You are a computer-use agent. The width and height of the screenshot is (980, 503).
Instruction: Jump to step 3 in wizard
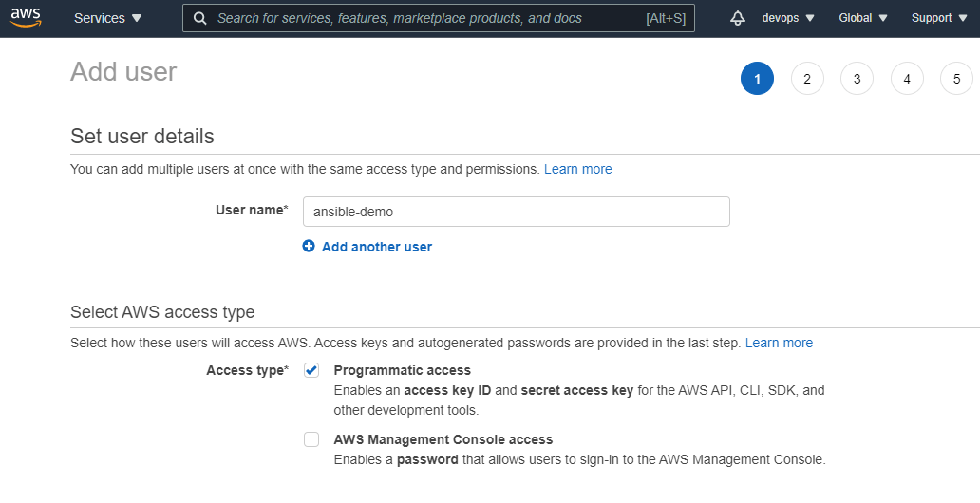[x=857, y=79]
